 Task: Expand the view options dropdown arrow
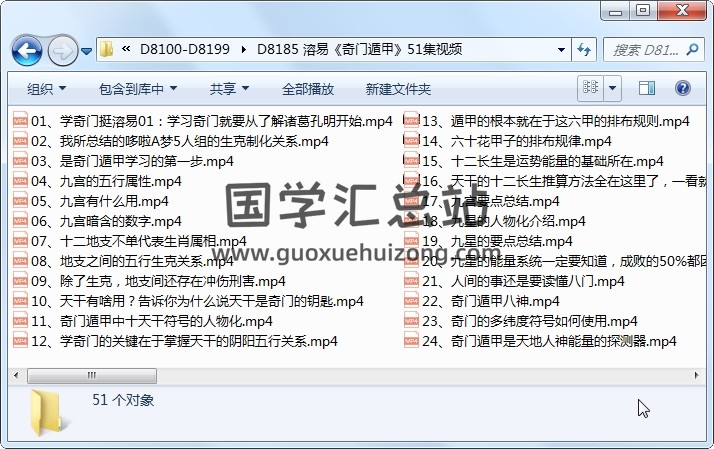click(612, 89)
